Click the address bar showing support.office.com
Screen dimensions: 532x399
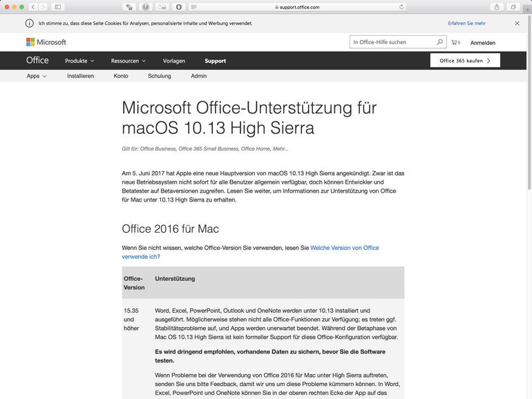point(297,7)
